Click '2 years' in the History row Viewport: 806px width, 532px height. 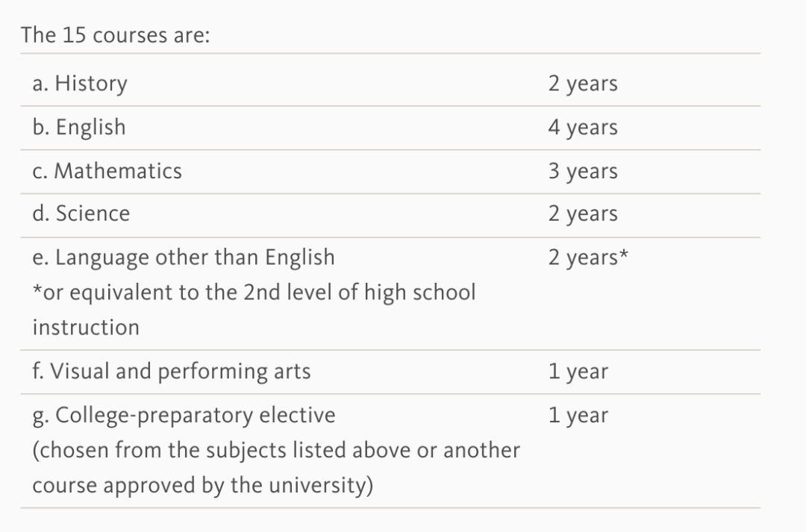(x=583, y=84)
